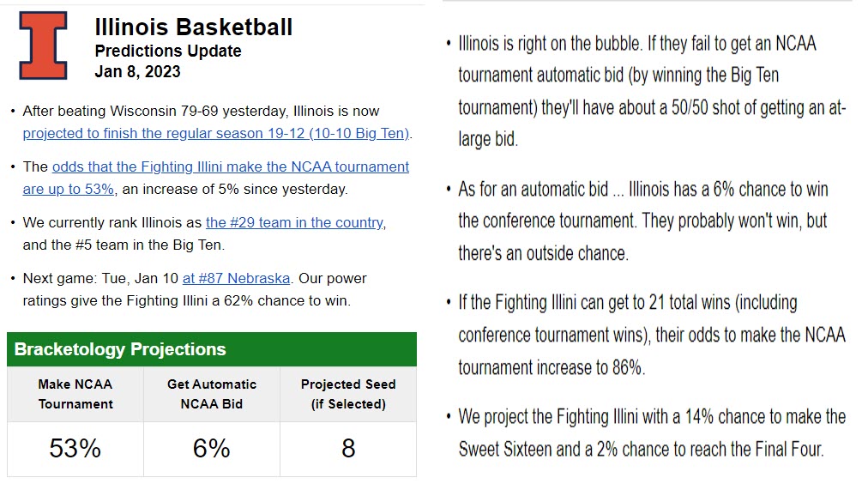Open the at #87 Nebraska game link
Viewport: 868px width, 490px height.
coord(236,279)
